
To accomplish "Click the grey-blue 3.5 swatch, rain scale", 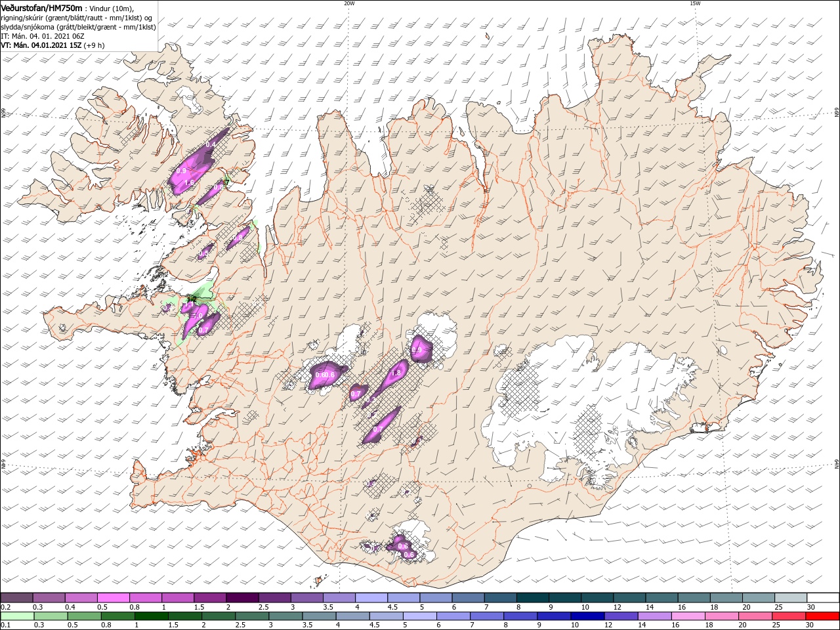I will (319, 616).
